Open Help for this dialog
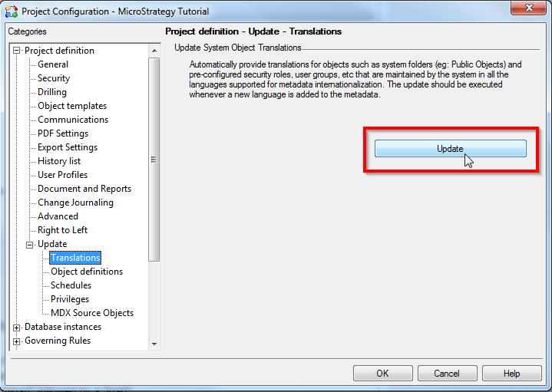 coord(511,373)
